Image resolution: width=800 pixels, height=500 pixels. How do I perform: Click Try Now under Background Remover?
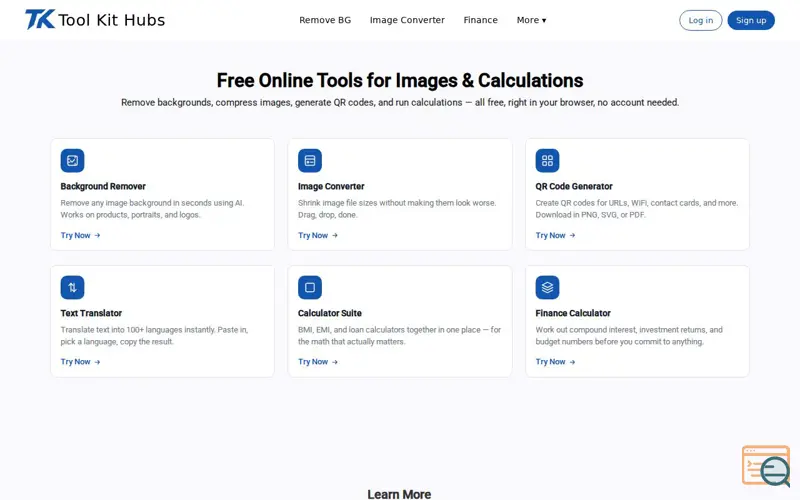[x=81, y=235]
